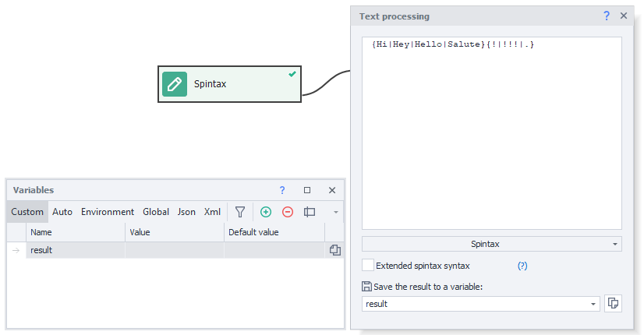Viewport: 644px width, 335px height.
Task: Open help in Text processing header
Action: point(607,16)
